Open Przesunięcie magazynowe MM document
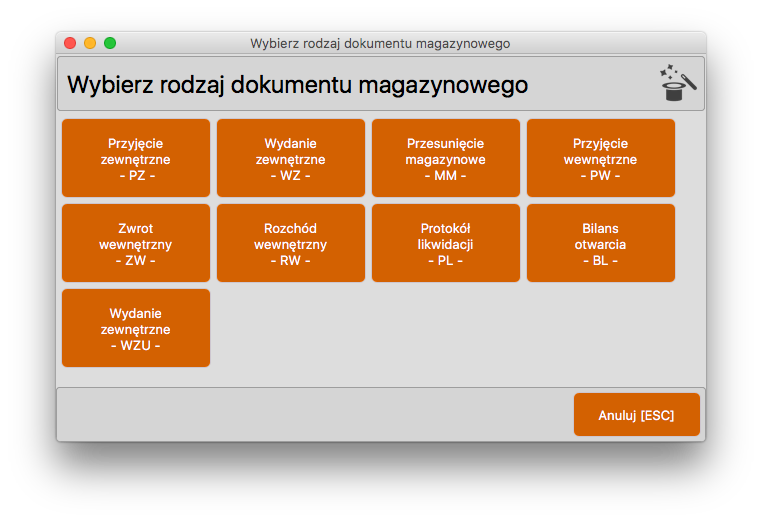Image resolution: width=762 pixels, height=522 pixels. click(x=446, y=158)
